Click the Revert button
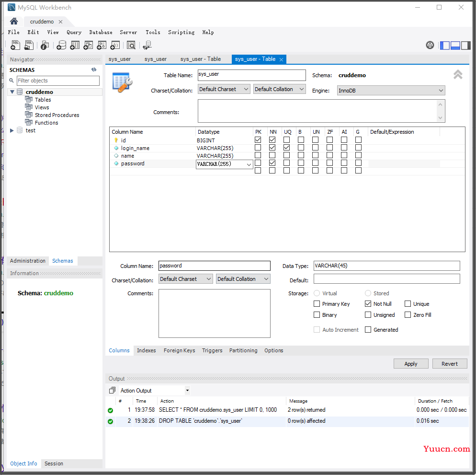Image resolution: width=476 pixels, height=475 pixels. coord(450,363)
